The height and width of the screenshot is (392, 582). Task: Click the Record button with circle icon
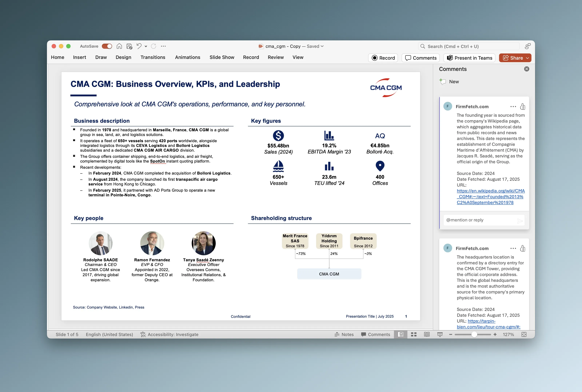pyautogui.click(x=383, y=58)
